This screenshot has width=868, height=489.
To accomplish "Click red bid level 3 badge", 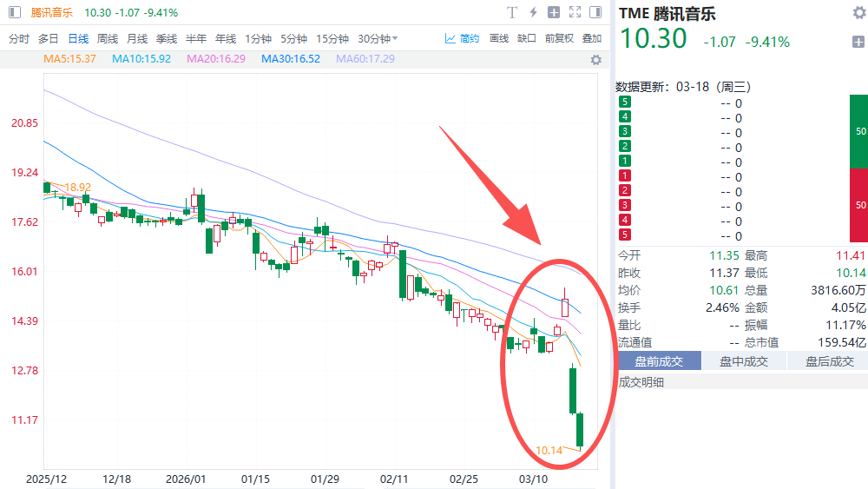I will click(x=625, y=205).
